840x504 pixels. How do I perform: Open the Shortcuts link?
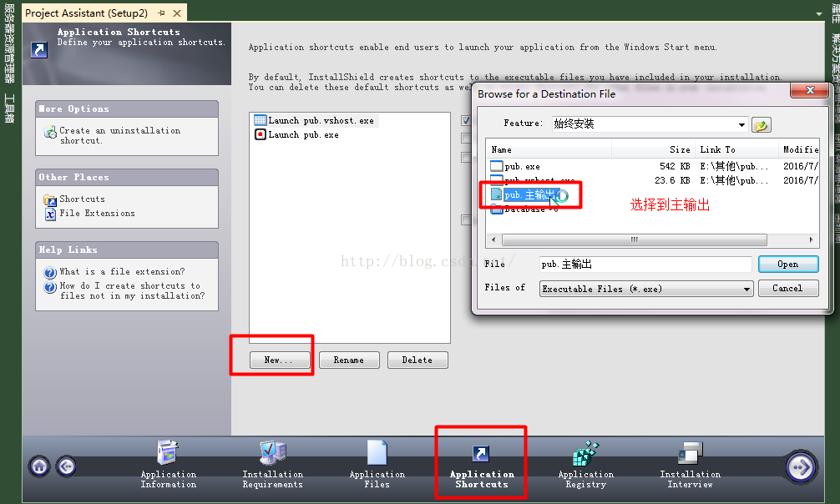point(82,199)
